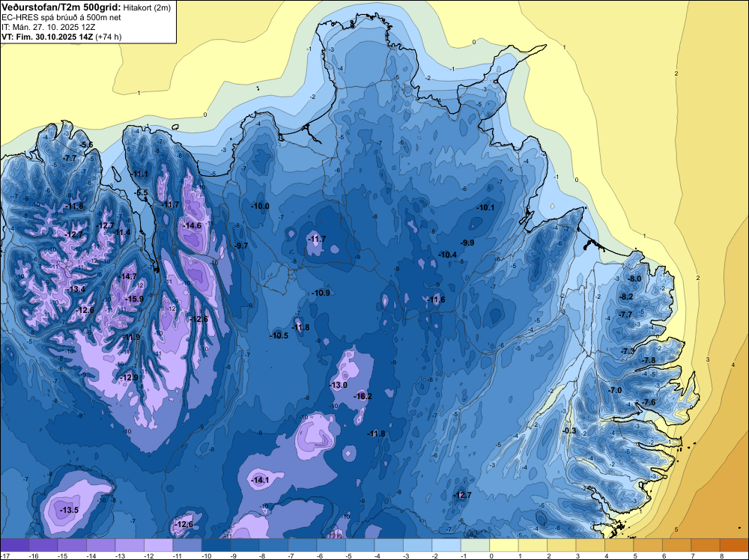Select the -13.5 temperature value
The width and height of the screenshot is (749, 560).
69,510
